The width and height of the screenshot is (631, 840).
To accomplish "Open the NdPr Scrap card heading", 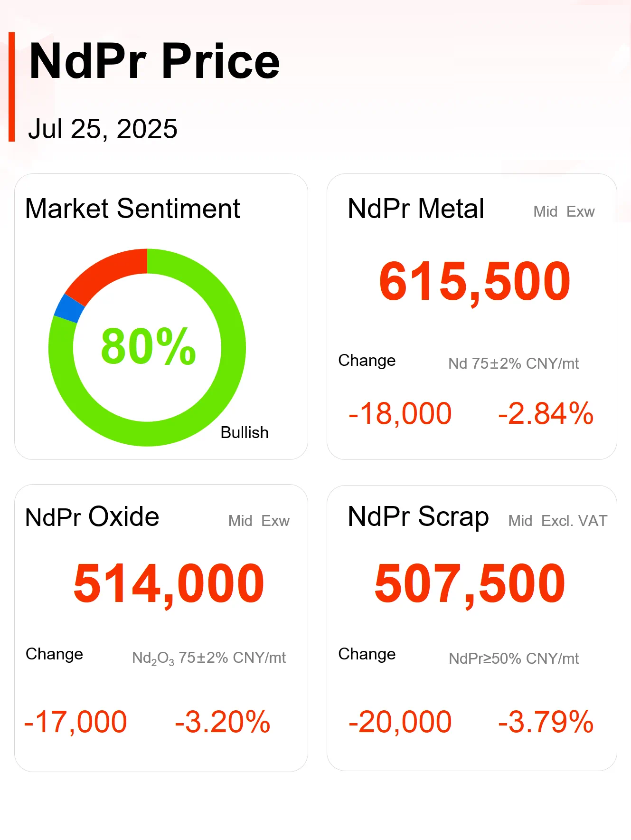I will tap(418, 517).
